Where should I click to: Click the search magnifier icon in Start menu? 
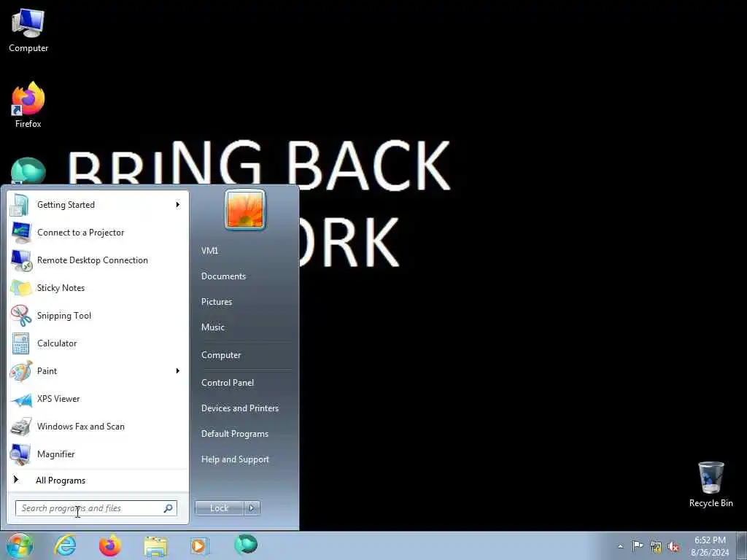point(169,508)
